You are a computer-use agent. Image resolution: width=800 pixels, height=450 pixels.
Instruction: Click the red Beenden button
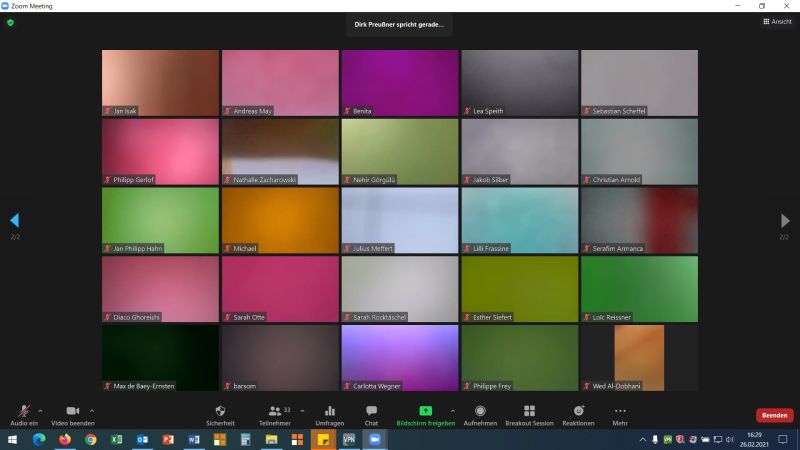774,415
